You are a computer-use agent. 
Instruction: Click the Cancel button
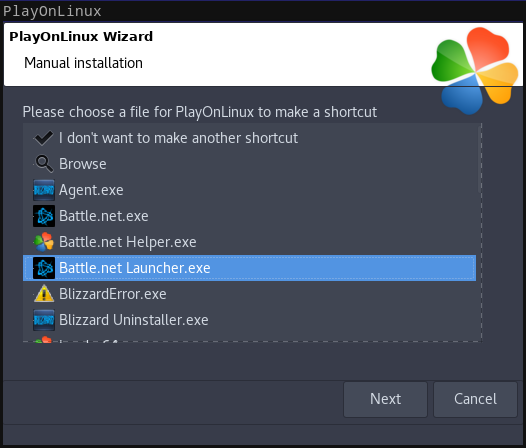(x=475, y=399)
